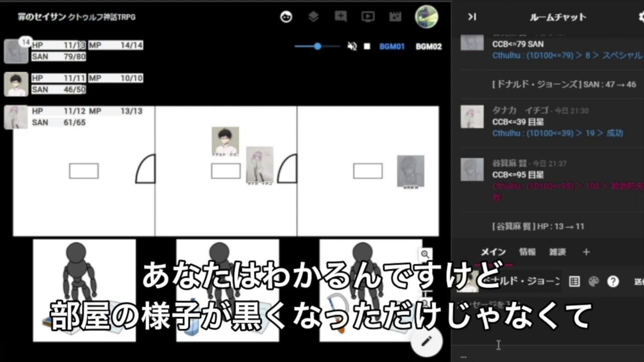Click the 谷貫麻 賢 avatar beside CCB<=95 目星

point(472,169)
